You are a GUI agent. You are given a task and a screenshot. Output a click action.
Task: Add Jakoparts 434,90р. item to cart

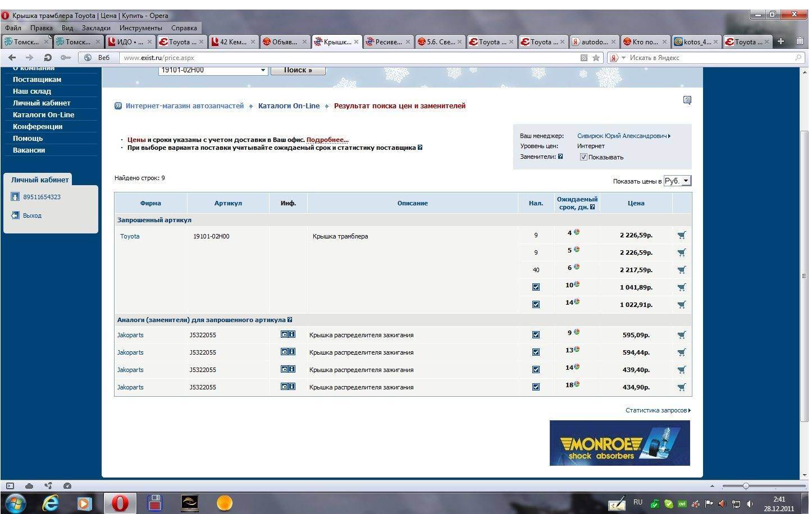coord(681,387)
